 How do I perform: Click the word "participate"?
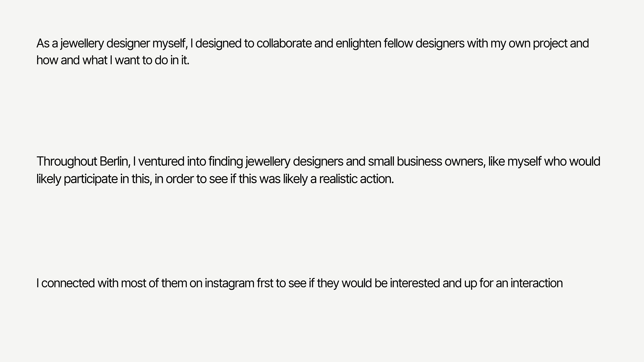coord(91,179)
